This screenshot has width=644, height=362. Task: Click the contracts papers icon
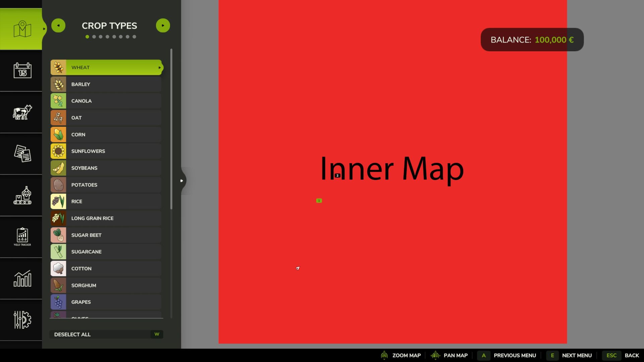[21, 154]
